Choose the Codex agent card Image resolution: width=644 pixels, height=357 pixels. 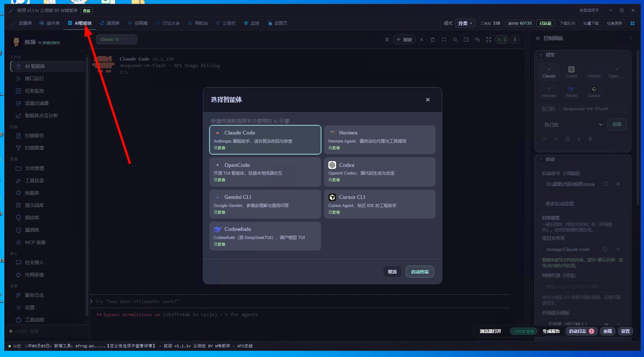[380, 172]
